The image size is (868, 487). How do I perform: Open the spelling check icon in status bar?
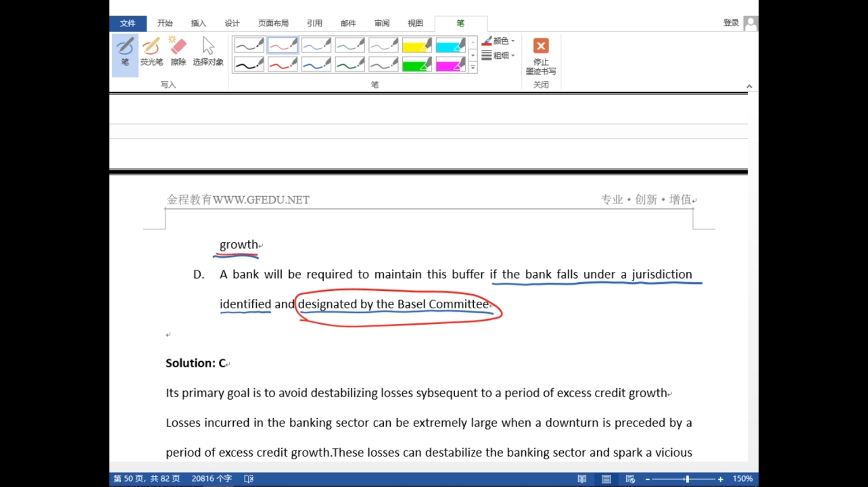tap(249, 478)
